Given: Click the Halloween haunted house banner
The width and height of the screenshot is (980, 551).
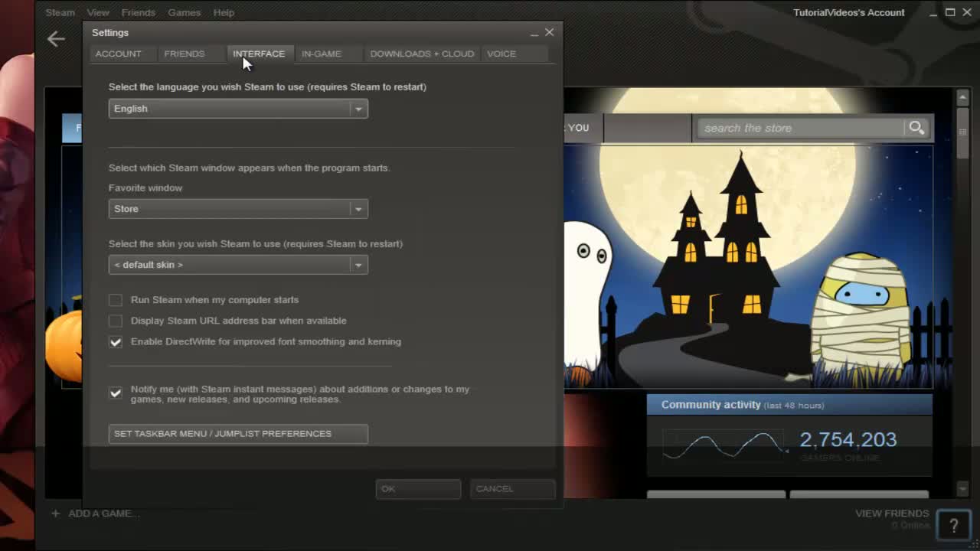Looking at the screenshot, I should pyautogui.click(x=748, y=266).
